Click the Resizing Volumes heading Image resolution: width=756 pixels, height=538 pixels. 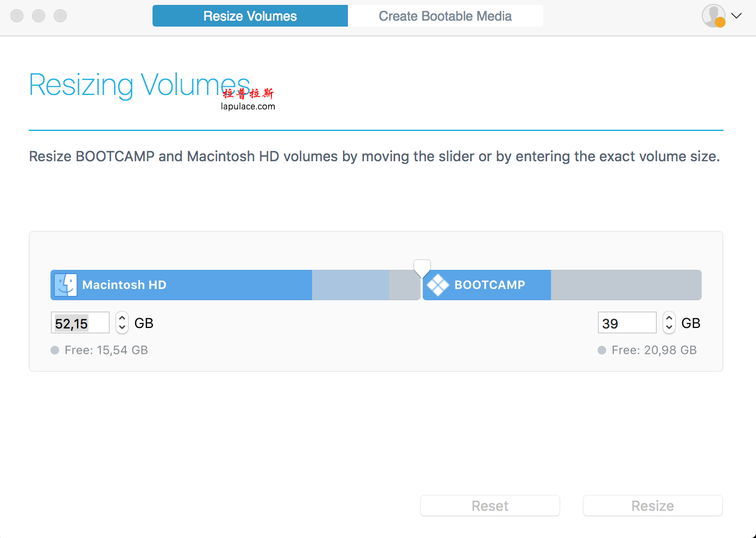coord(139,85)
